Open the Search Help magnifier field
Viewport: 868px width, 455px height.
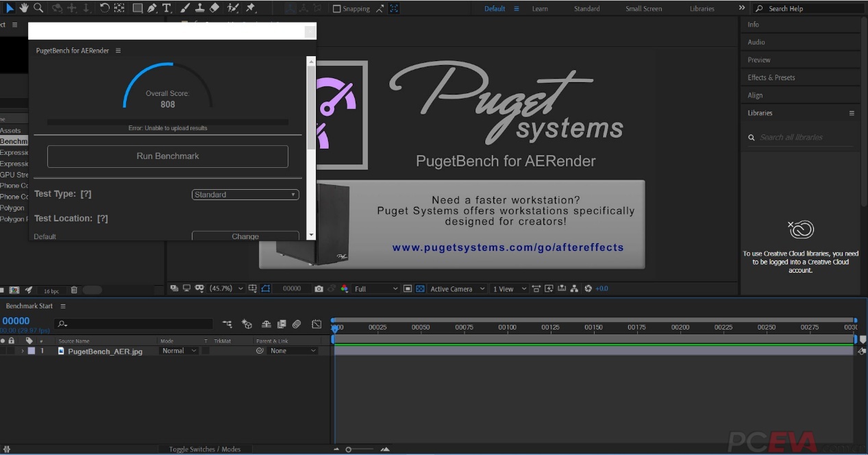coord(808,8)
